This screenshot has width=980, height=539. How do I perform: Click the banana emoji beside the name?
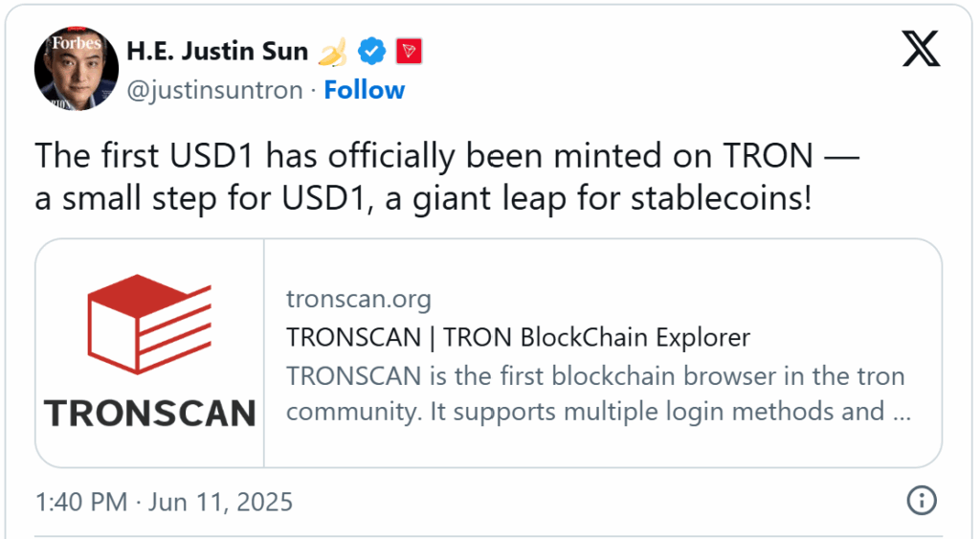(331, 51)
